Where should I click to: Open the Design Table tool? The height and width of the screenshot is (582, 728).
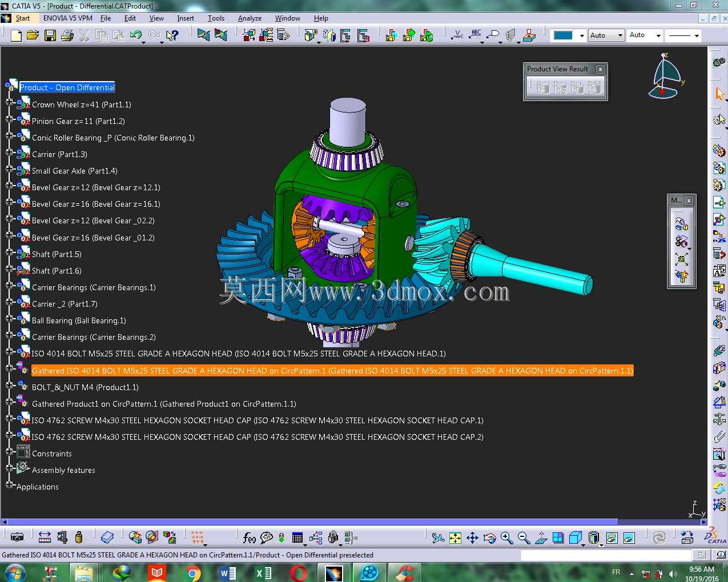297,537
